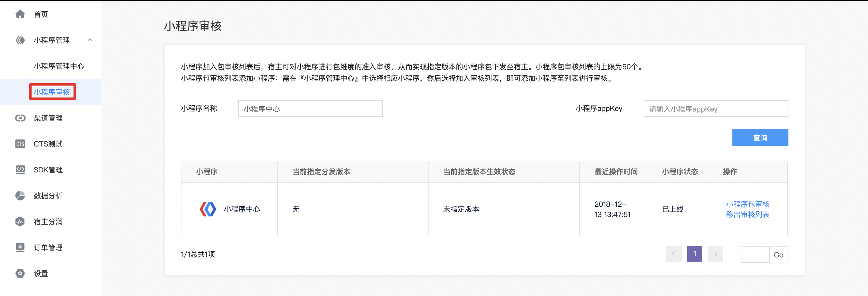Click the 订单管理 yen icon
The height and width of the screenshot is (296, 868).
point(20,247)
